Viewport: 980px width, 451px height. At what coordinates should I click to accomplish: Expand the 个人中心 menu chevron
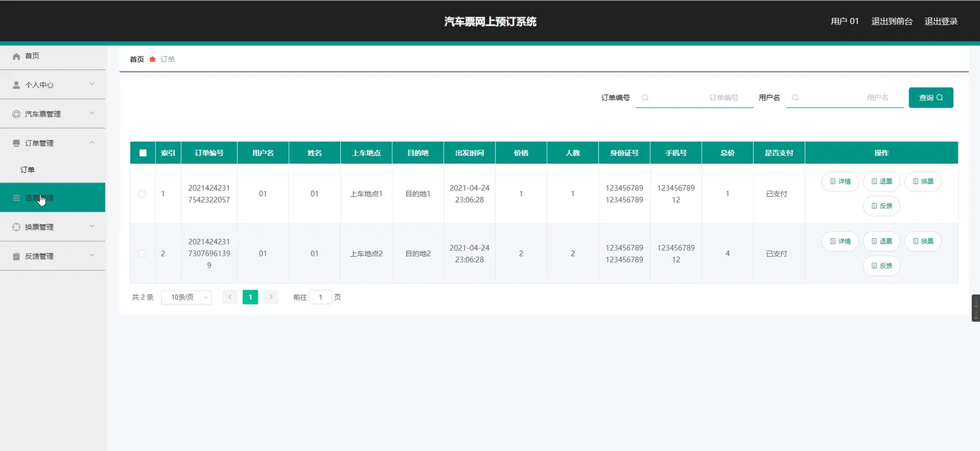92,85
